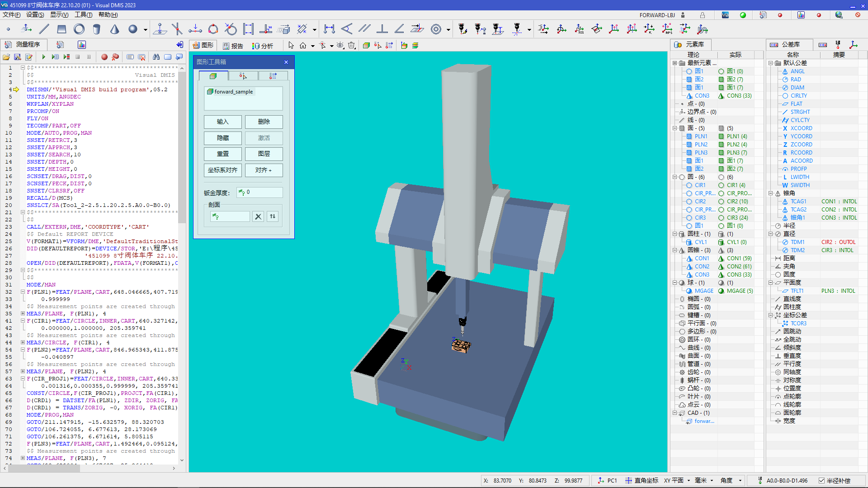The image size is (868, 488).
Task: Click the code editor vertical scrollbar
Action: tap(182, 264)
